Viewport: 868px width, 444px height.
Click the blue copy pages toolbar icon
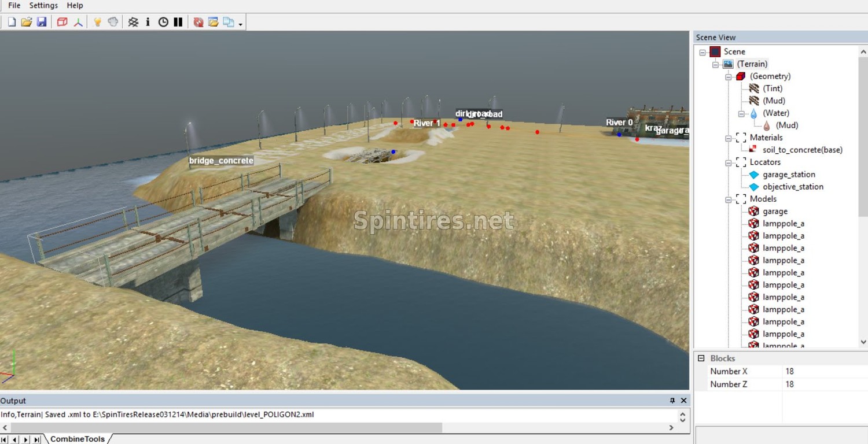tap(229, 22)
